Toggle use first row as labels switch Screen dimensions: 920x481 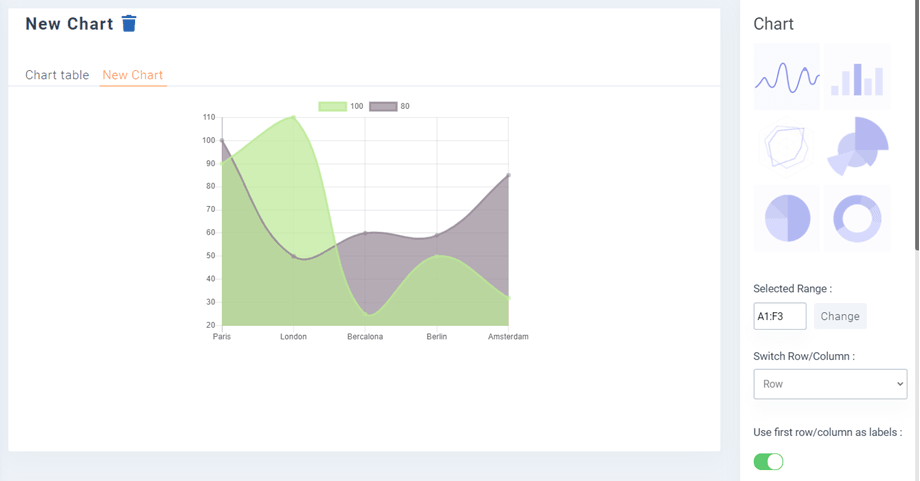(768, 461)
